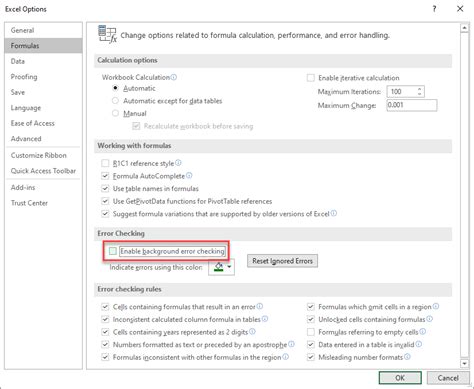Open the Trust Center category
This screenshot has height=389, width=474.
[29, 203]
